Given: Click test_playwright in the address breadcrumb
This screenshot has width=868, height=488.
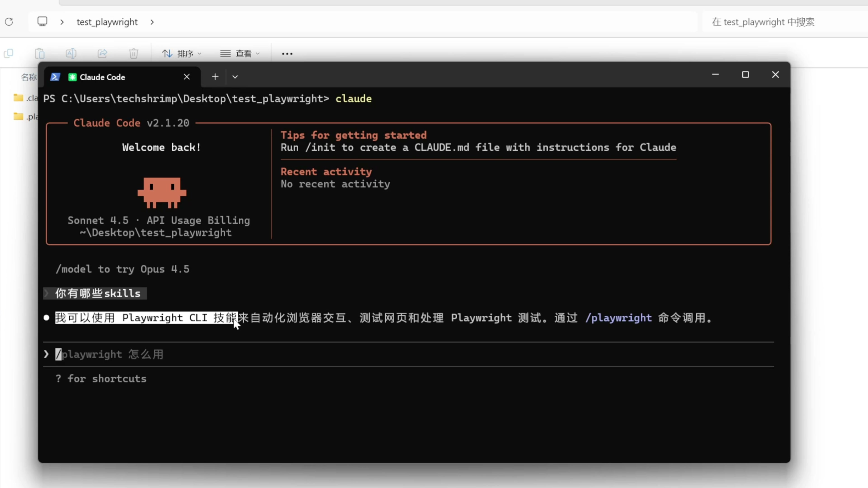Looking at the screenshot, I should click(x=107, y=22).
